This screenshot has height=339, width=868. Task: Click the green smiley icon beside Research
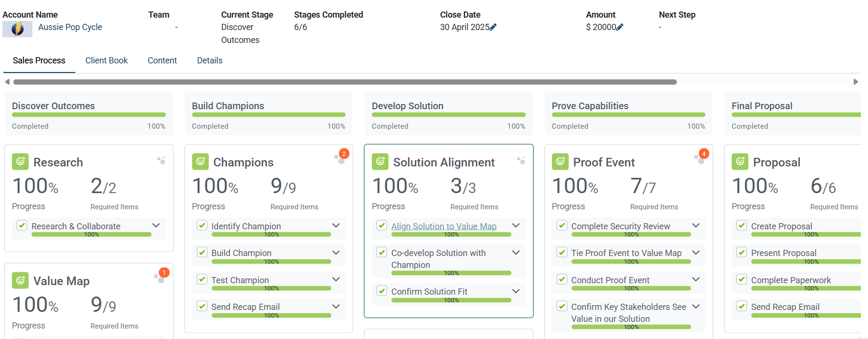(x=20, y=162)
